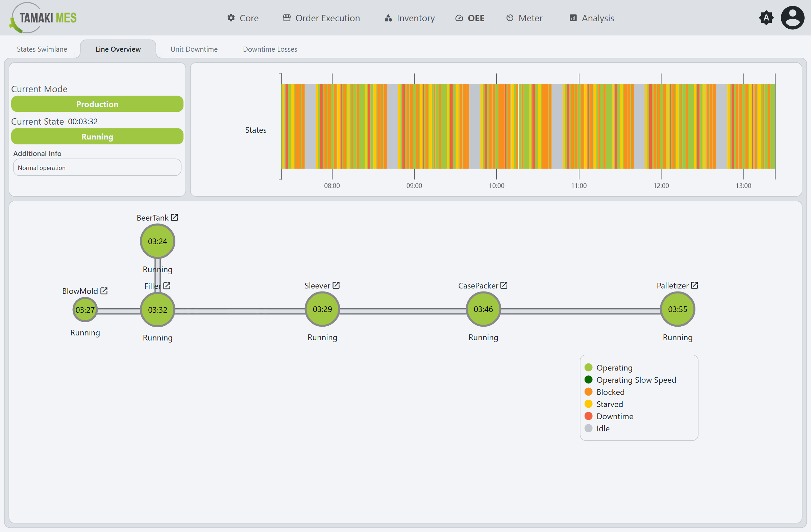The image size is (811, 532).
Task: Click the Current State timer 00:03:32
Action: click(x=83, y=122)
